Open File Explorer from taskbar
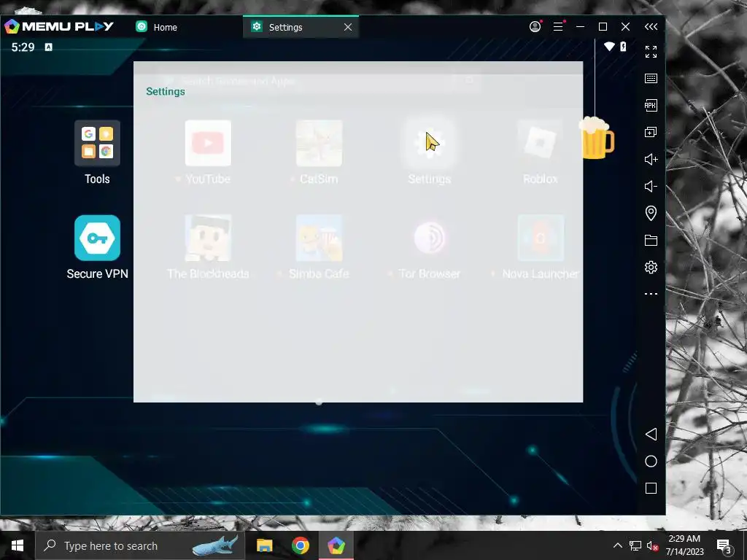This screenshot has width=747, height=560. pyautogui.click(x=264, y=545)
